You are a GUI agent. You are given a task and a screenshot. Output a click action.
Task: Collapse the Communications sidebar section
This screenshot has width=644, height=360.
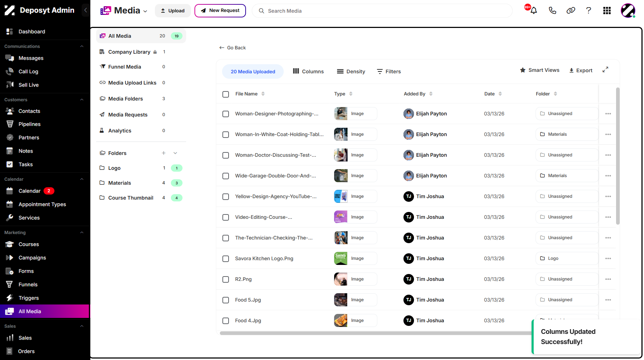(82, 46)
